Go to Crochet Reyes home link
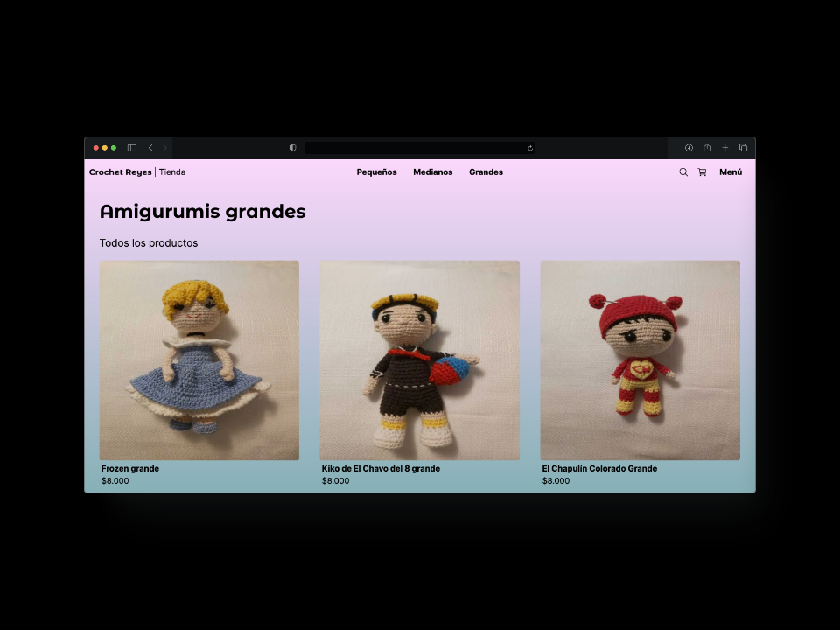This screenshot has height=630, width=840. click(121, 172)
